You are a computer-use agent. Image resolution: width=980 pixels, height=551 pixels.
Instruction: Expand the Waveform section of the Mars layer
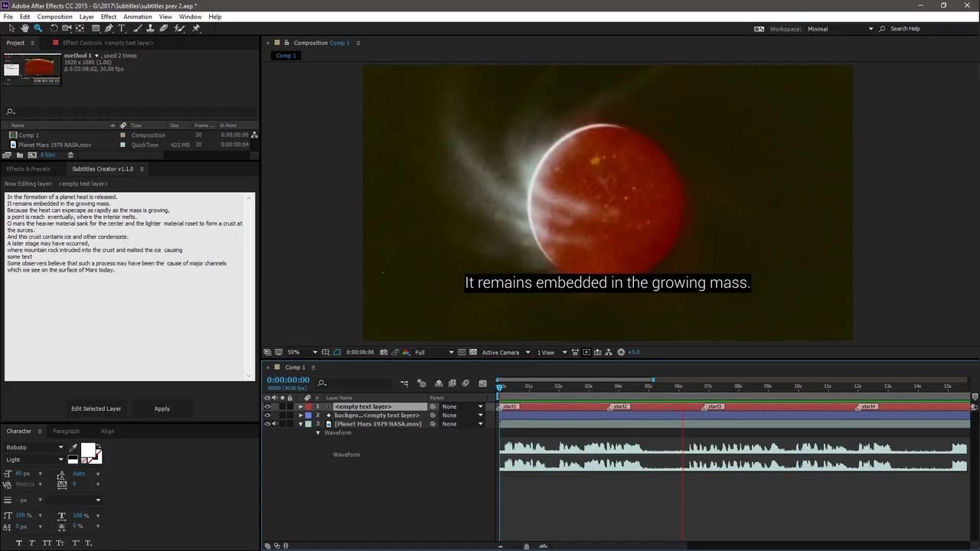[318, 432]
